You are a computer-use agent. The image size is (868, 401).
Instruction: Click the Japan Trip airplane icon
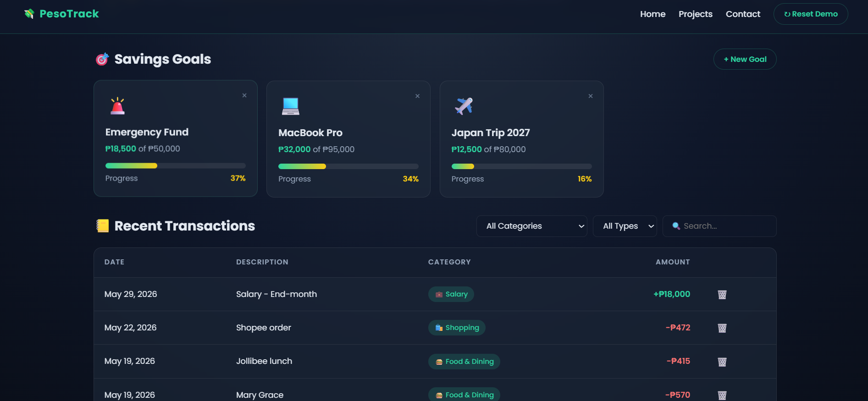(x=464, y=106)
